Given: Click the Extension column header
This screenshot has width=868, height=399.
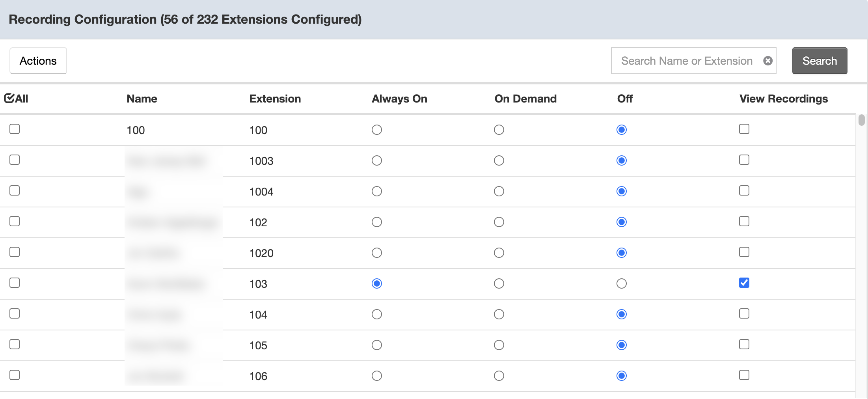Looking at the screenshot, I should coord(275,99).
